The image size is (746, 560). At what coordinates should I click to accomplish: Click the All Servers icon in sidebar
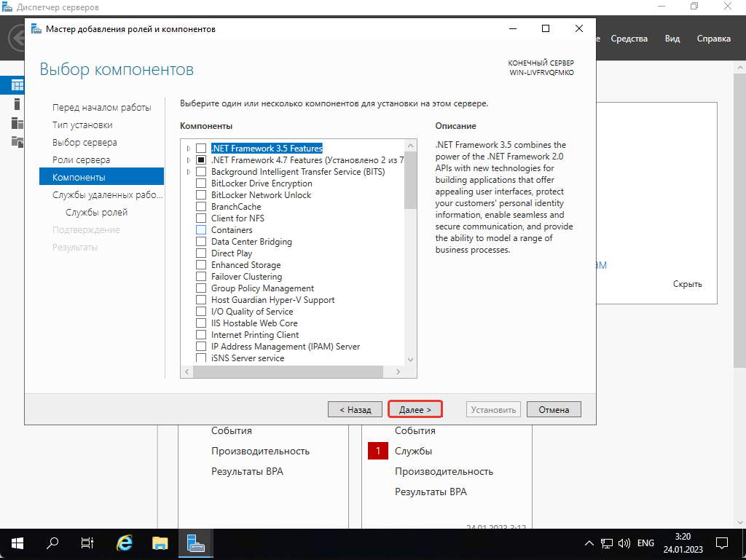tap(17, 122)
